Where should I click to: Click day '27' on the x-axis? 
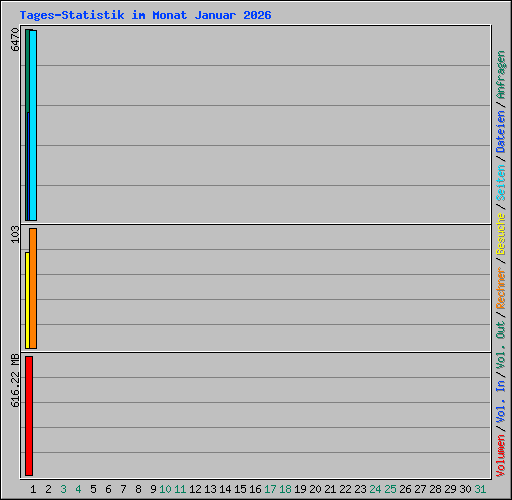(x=420, y=489)
